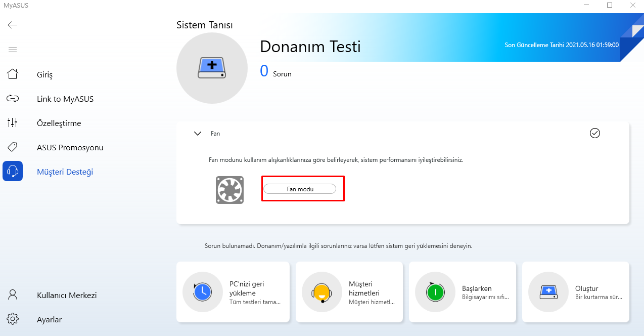Viewport: 644px width, 336px height.
Task: Toggle the hamburger menu icon
Action: pos(13,50)
